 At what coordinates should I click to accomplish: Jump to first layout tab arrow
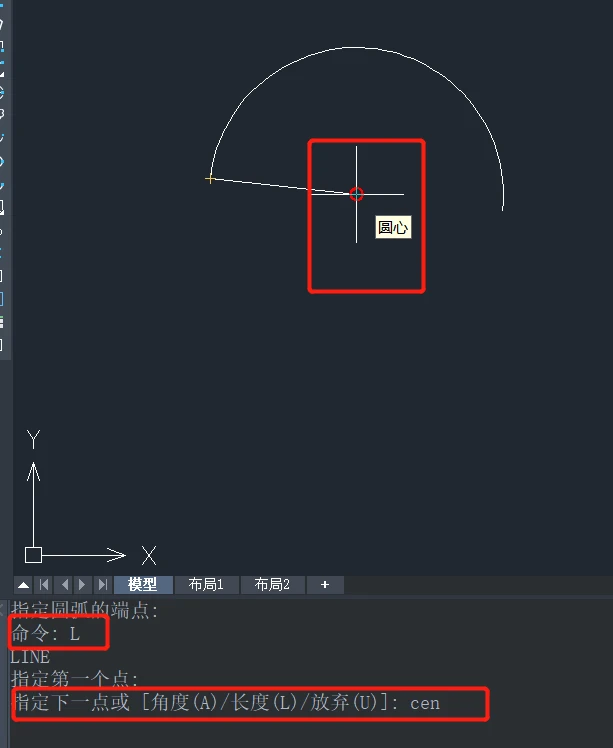tap(44, 585)
